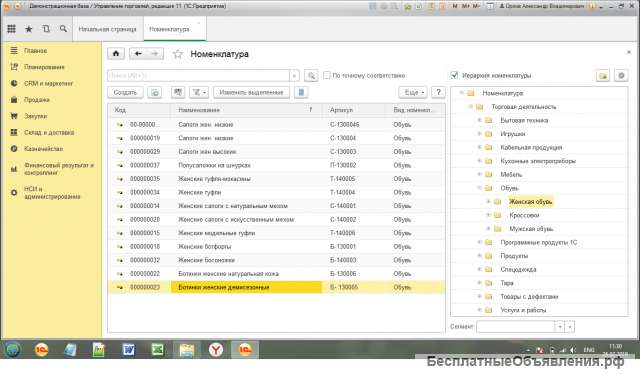
Task: Click the global search magnifier icon
Action: (63, 29)
